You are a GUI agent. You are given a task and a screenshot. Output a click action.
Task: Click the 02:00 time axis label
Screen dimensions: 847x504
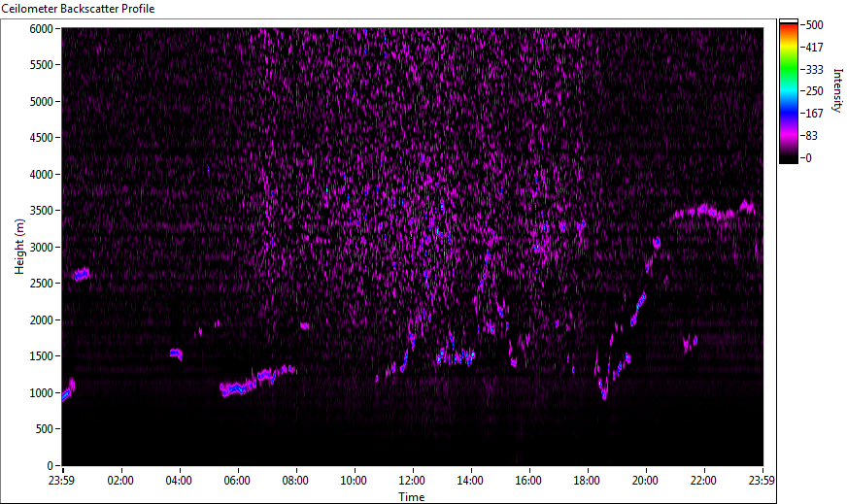(x=120, y=481)
